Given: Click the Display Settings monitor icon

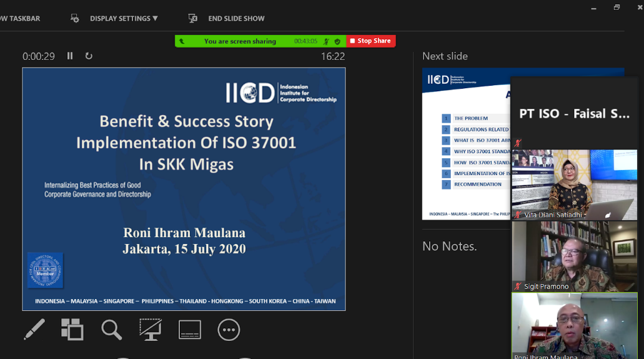Looking at the screenshot, I should point(74,18).
